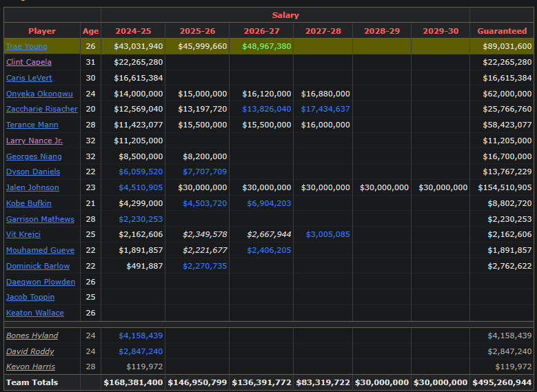This screenshot has height=392, width=537.
Task: Click Zaccharie Risacher's $17,434,637 option value
Action: point(325,109)
